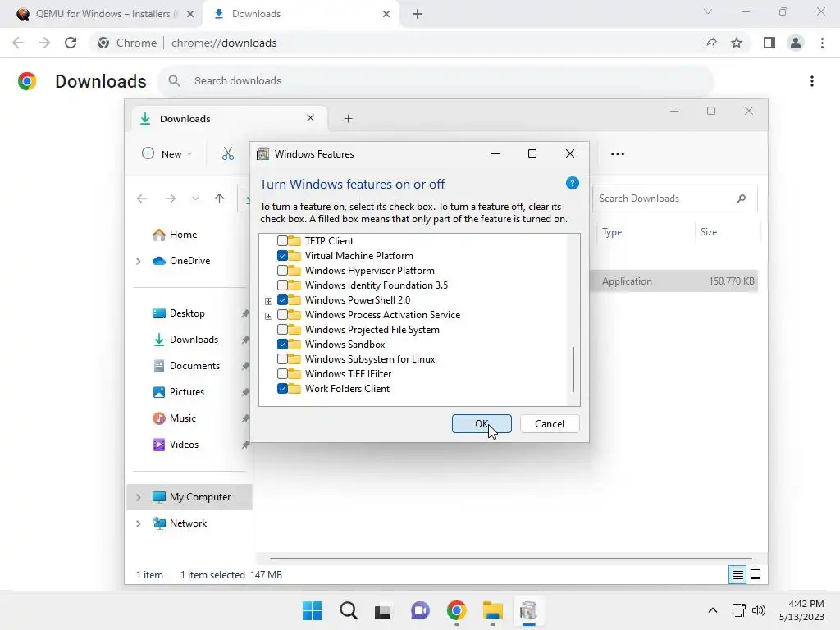The width and height of the screenshot is (840, 630).
Task: Tick Windows Identity Foundation 3.5 checkbox
Action: coord(282,285)
